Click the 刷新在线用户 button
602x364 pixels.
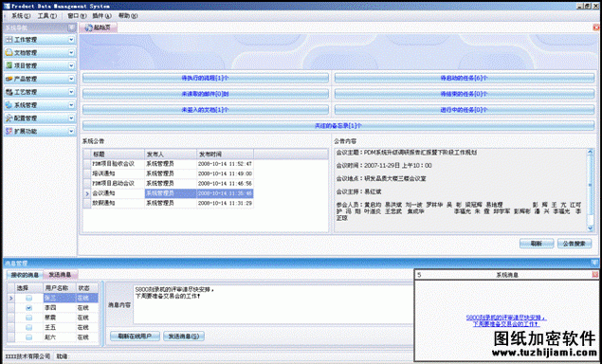[x=135, y=337]
